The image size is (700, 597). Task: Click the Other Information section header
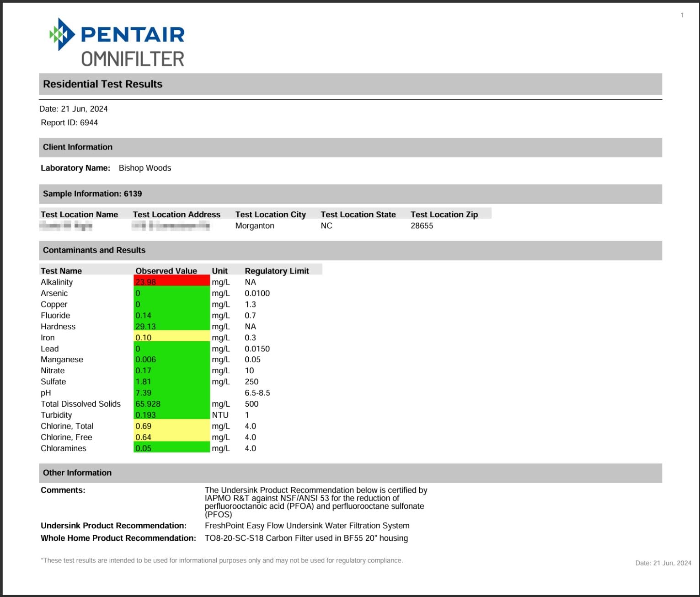coord(350,473)
